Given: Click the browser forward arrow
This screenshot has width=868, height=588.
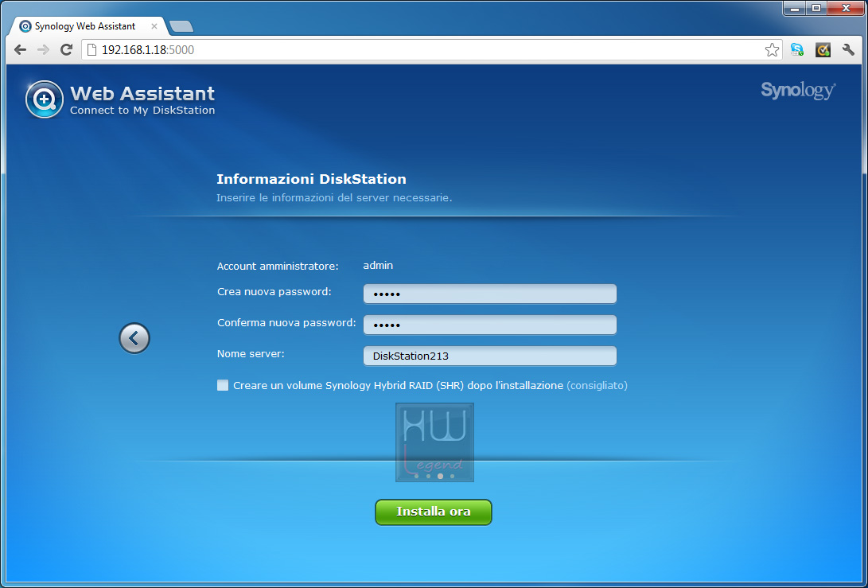Looking at the screenshot, I should 43,50.
